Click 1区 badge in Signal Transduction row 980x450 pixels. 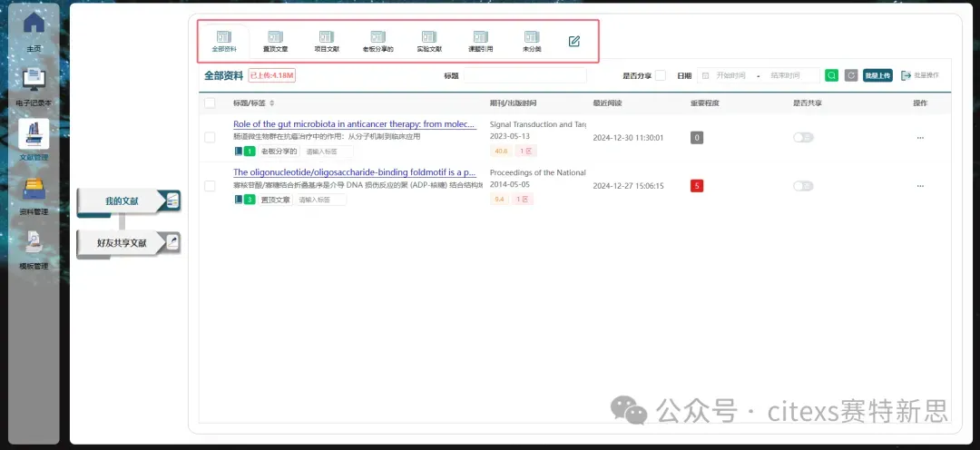pyautogui.click(x=526, y=152)
